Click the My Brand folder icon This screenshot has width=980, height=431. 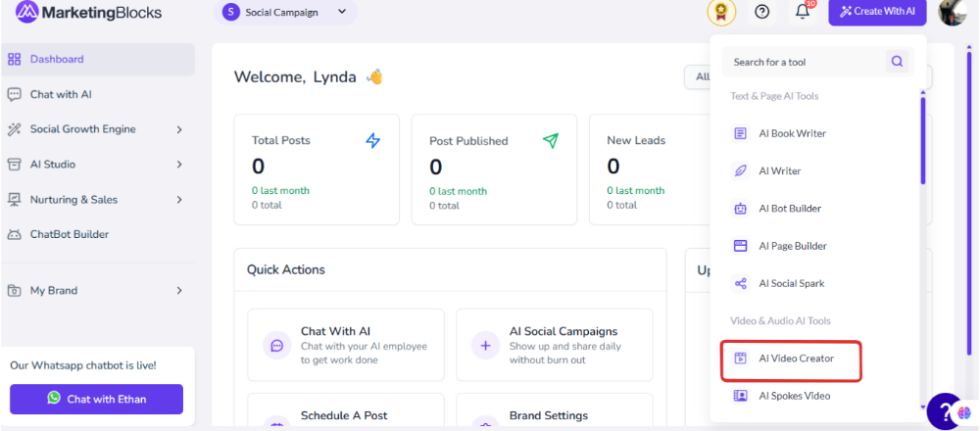[14, 291]
